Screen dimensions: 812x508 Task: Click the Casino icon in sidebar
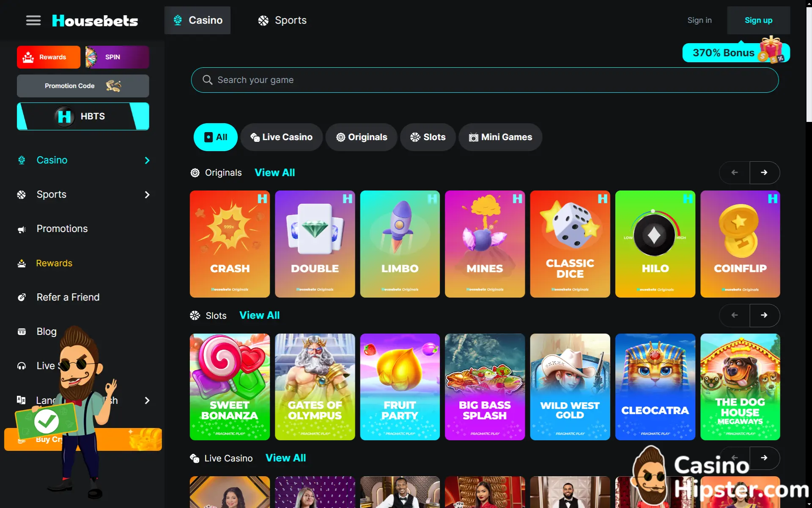(x=22, y=160)
